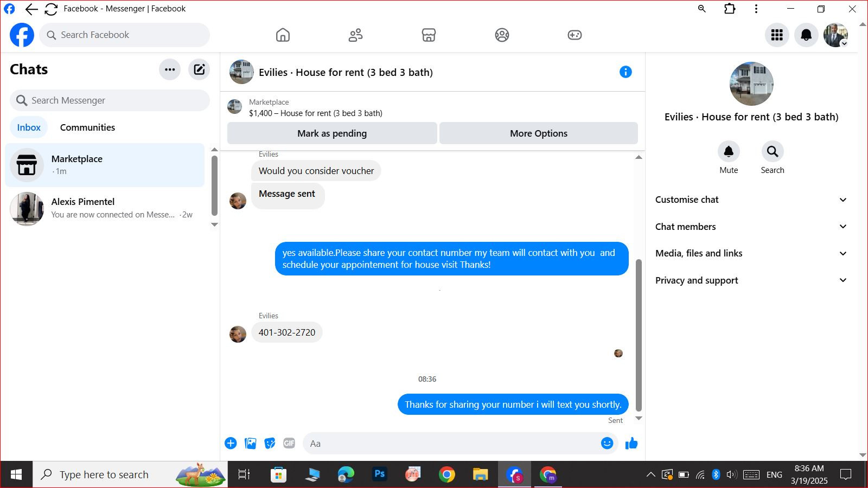The image size is (868, 488).
Task: Click the 'yes available' reply message
Action: click(x=452, y=259)
